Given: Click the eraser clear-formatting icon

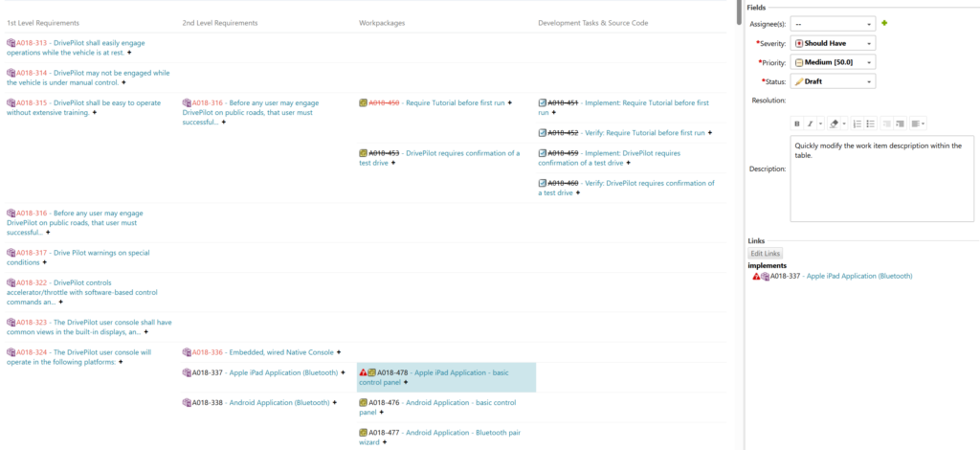Looking at the screenshot, I should pos(834,124).
